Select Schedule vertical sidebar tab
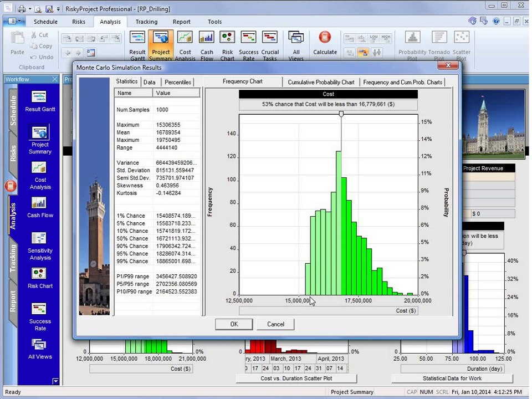 pos(13,111)
